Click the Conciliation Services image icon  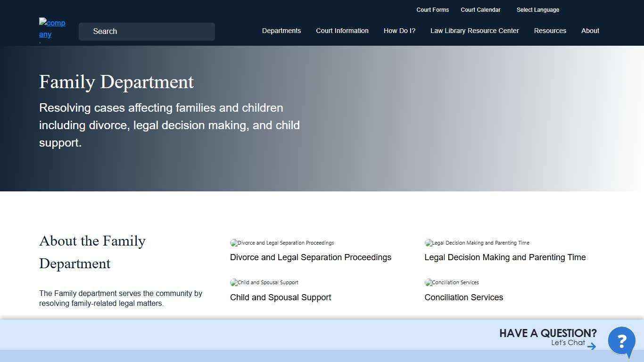(429, 283)
